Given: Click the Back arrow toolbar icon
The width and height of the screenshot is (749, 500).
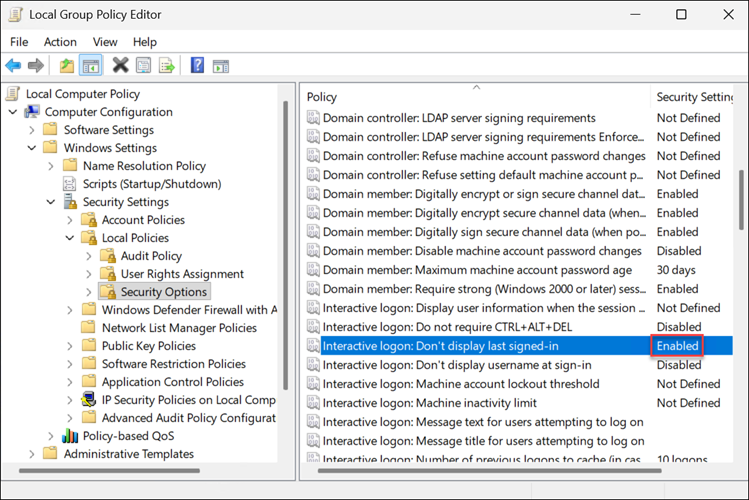Looking at the screenshot, I should point(13,65).
